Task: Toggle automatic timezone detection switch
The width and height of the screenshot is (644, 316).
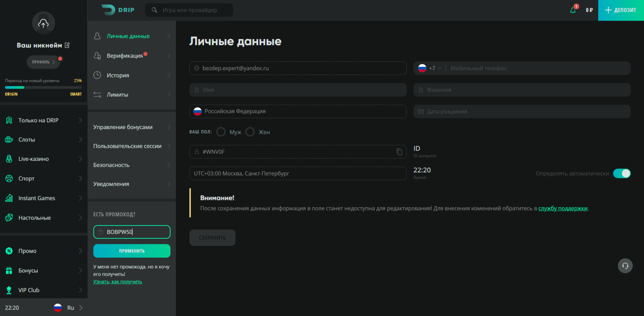Action: click(622, 174)
